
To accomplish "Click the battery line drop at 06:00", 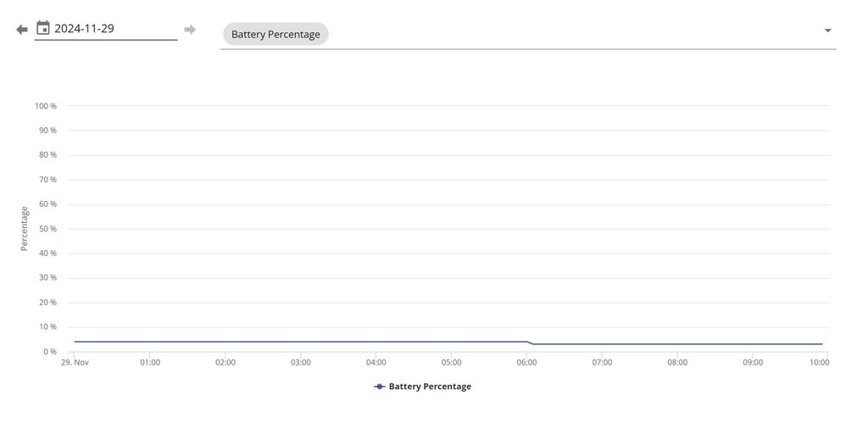I will tap(529, 343).
